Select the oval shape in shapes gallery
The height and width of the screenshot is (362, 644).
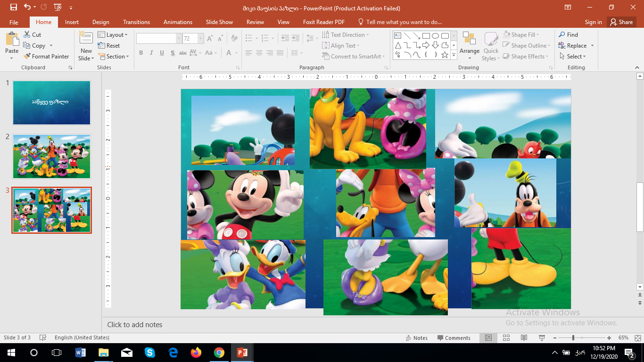(x=436, y=36)
